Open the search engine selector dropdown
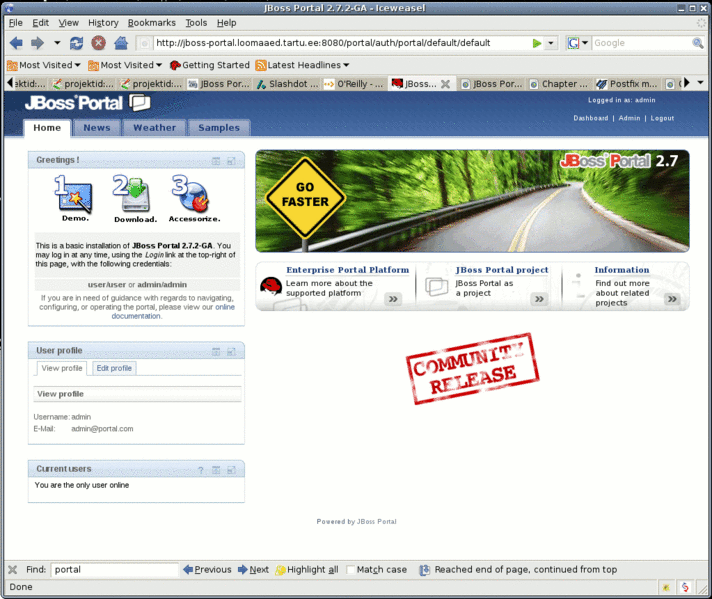This screenshot has width=712, height=599. [x=585, y=43]
